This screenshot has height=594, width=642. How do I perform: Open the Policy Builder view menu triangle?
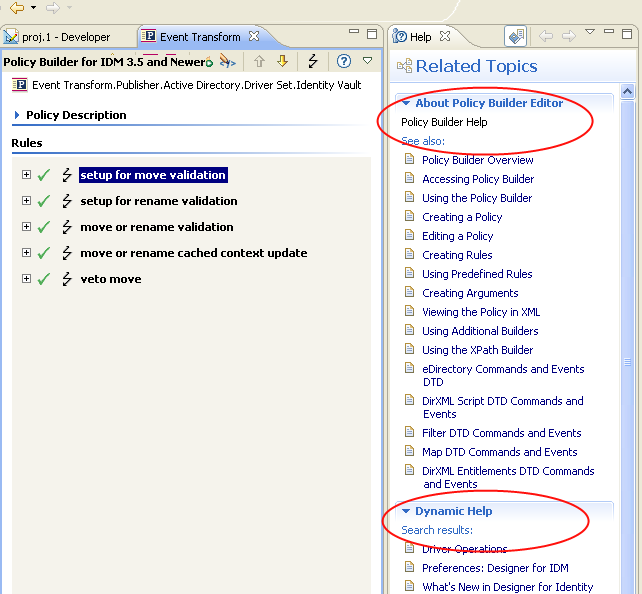368,61
